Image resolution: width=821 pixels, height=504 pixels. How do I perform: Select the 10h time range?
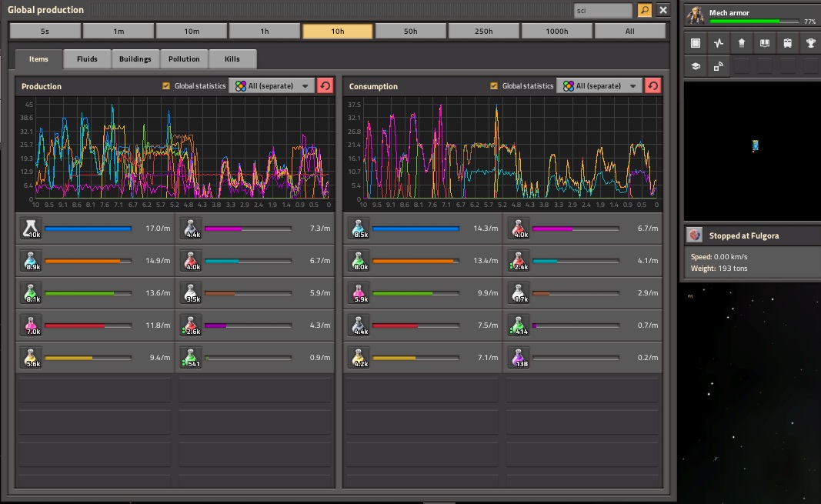[338, 32]
